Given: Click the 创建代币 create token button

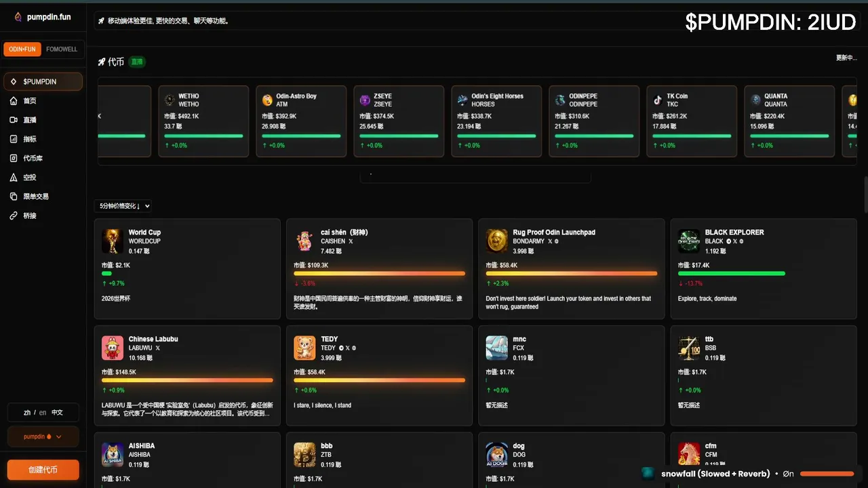Looking at the screenshot, I should (x=43, y=470).
